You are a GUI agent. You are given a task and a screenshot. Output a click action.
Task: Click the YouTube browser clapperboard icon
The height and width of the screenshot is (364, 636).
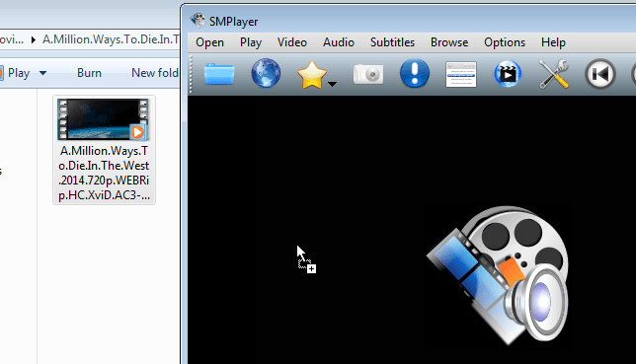pos(508,74)
